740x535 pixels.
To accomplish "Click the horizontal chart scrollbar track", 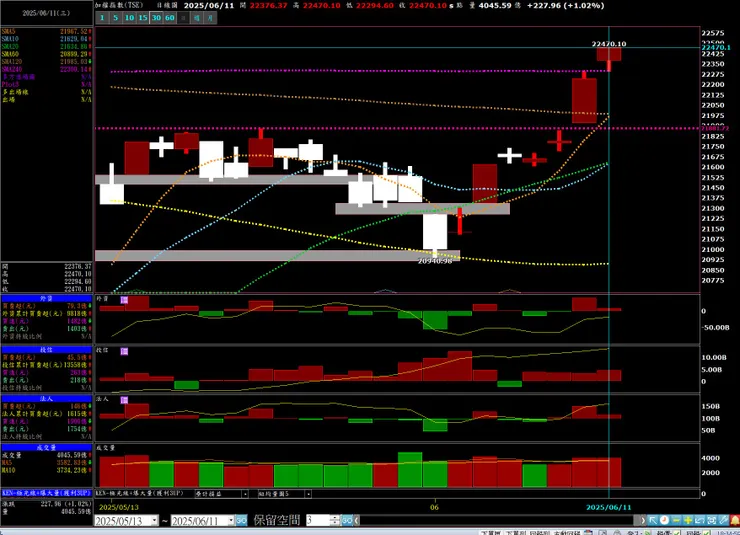I will [x=496, y=520].
